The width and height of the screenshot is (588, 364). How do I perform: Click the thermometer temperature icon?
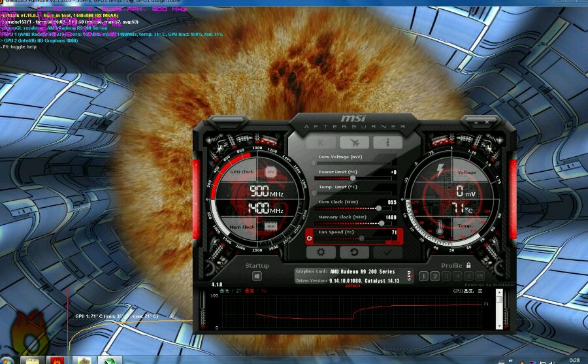440,227
